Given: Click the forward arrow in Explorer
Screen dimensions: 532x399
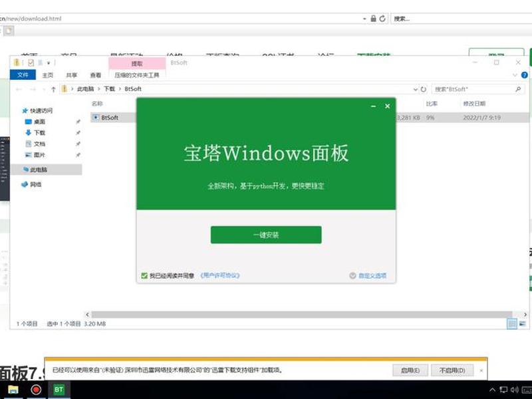Looking at the screenshot, I should tap(33, 89).
